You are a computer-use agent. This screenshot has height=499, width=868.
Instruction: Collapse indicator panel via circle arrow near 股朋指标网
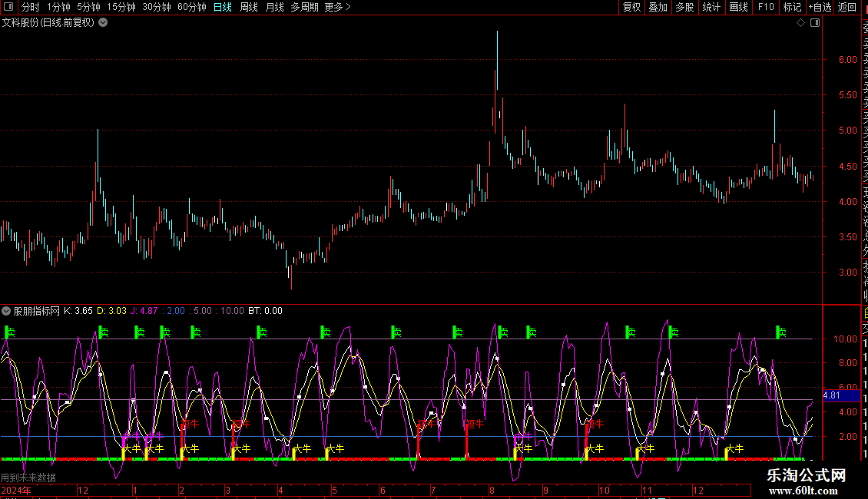[x=6, y=311]
